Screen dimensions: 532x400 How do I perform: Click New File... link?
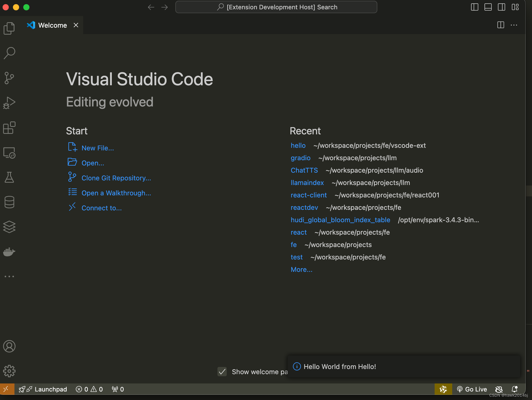point(98,148)
